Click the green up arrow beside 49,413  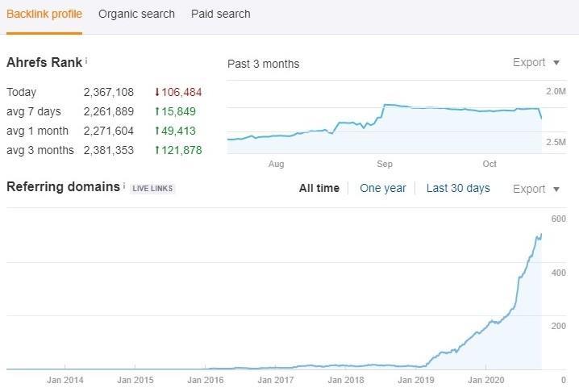point(156,131)
